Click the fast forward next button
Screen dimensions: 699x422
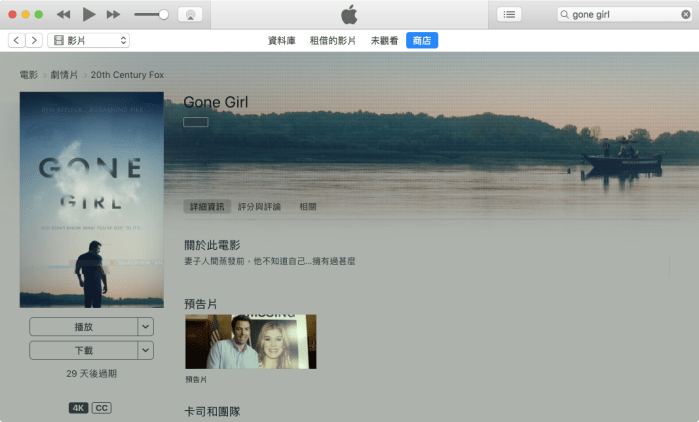[113, 15]
